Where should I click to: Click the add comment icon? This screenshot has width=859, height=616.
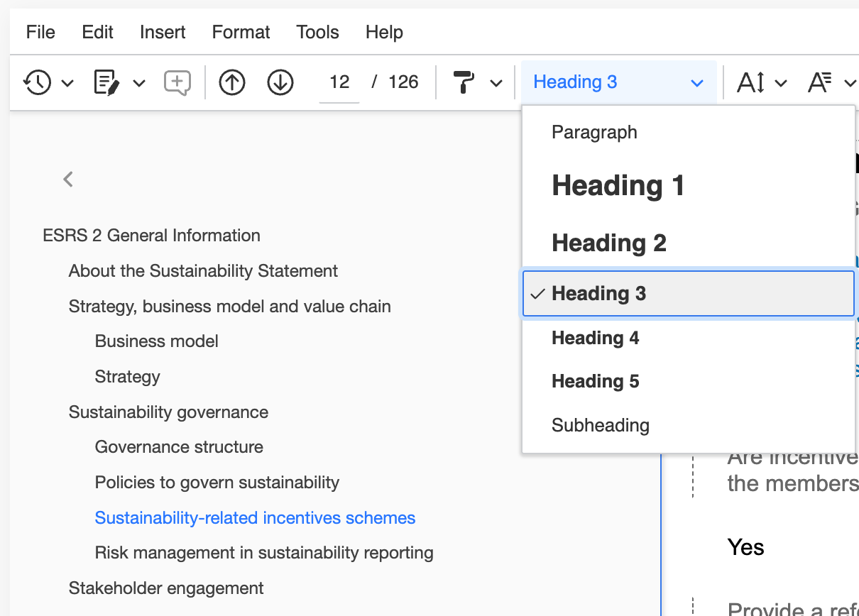[177, 83]
